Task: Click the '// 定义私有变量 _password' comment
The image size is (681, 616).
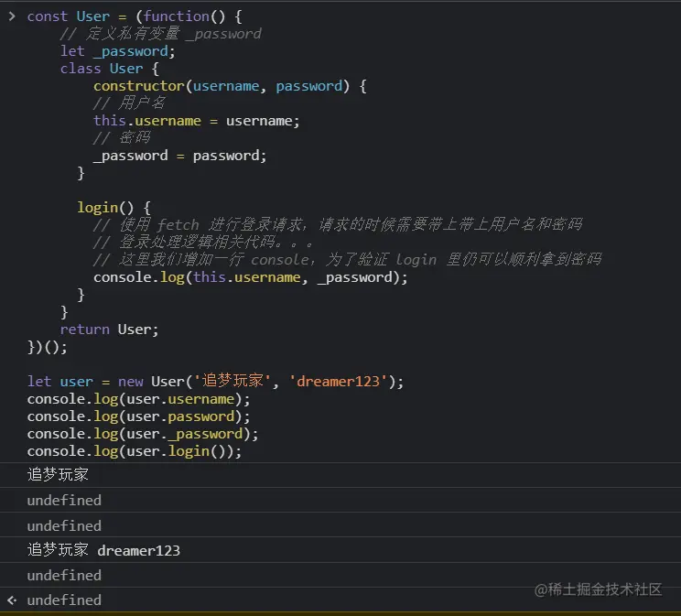Action: coord(161,34)
